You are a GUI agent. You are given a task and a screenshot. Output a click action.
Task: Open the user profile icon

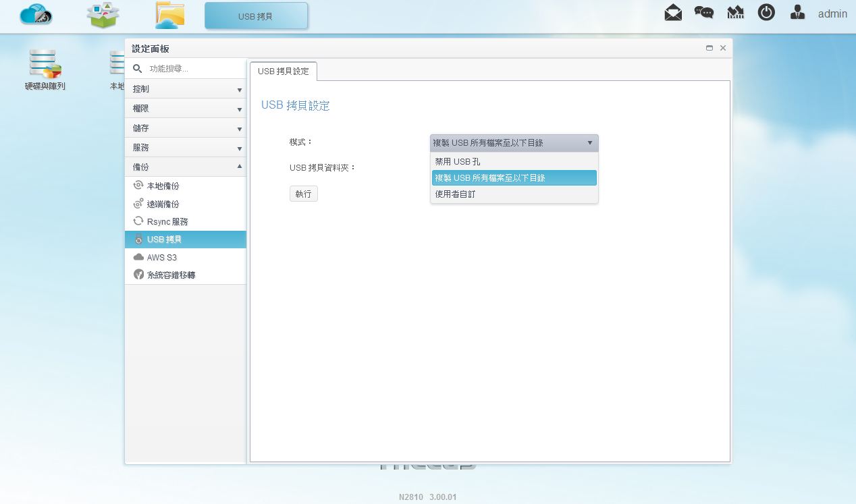click(x=797, y=12)
